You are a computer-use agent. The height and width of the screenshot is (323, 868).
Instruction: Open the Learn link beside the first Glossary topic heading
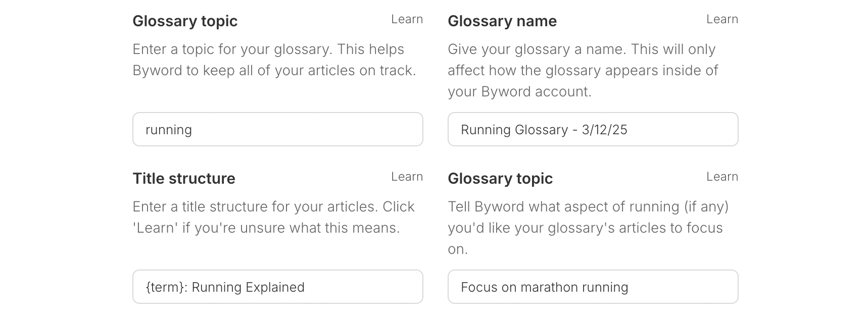[407, 19]
